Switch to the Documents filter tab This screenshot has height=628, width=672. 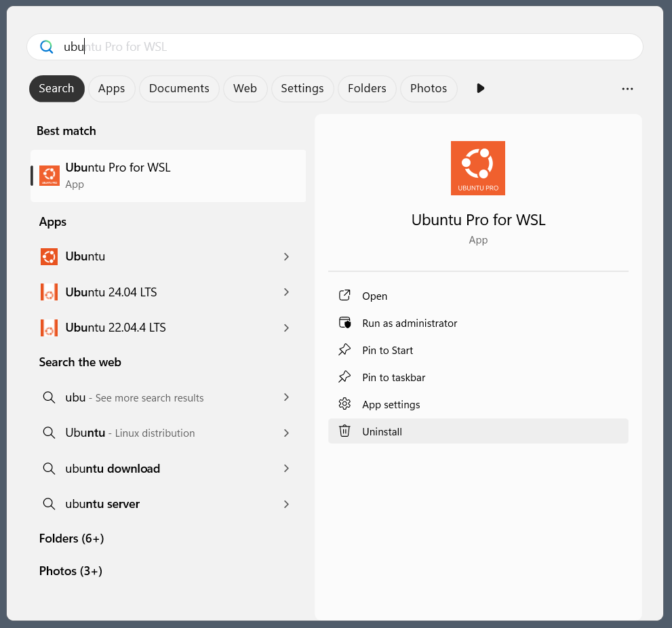[179, 89]
